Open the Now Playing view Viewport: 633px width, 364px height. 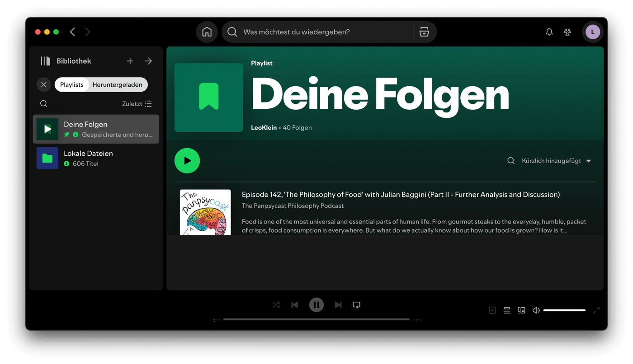492,310
